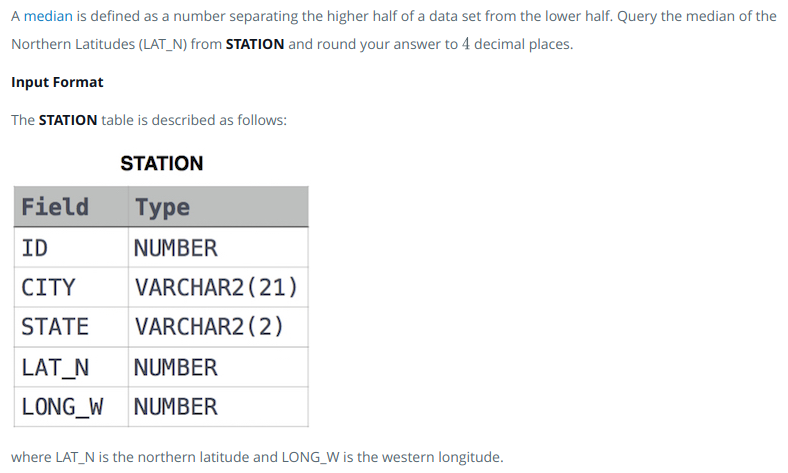This screenshot has height=473, width=788.
Task: Click the ID field cell
Action: (x=71, y=247)
